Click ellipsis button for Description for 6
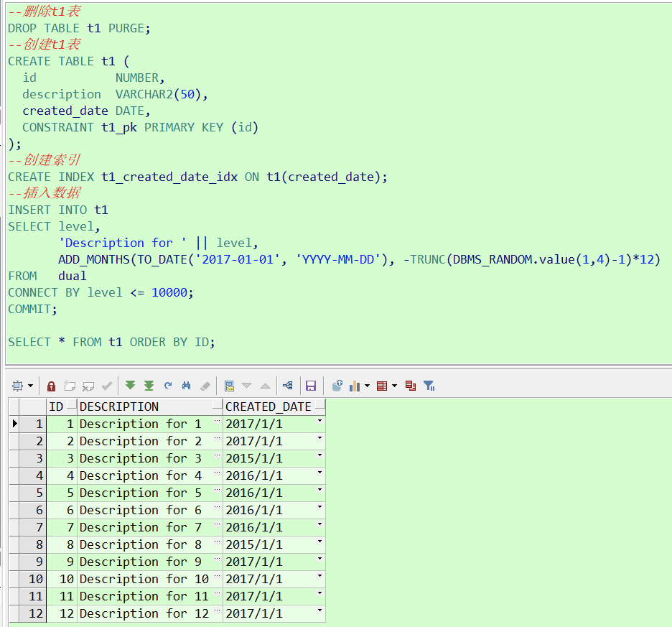Viewport: 672px width, 627px height. (218, 507)
